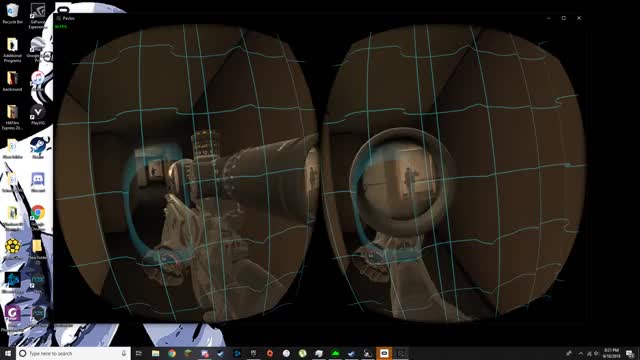
Task: Open the Discord desktop shortcut
Action: (38, 182)
